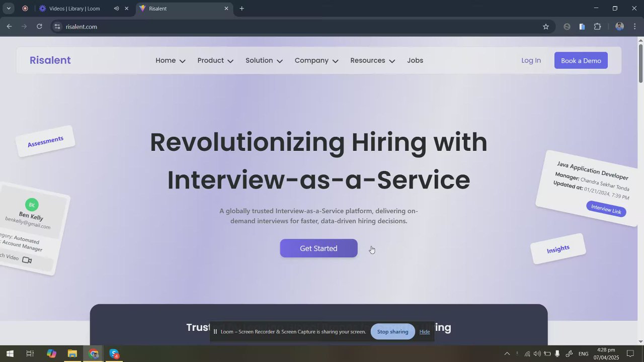Image resolution: width=644 pixels, height=362 pixels.
Task: Click the recording indicator in tab strip
Action: (25, 9)
